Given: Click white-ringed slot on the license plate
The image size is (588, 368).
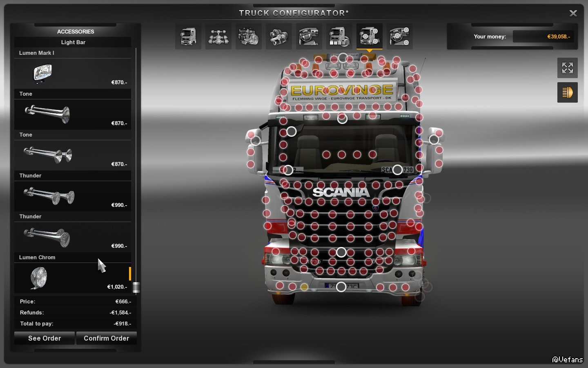Looking at the screenshot, I should pos(341,287).
